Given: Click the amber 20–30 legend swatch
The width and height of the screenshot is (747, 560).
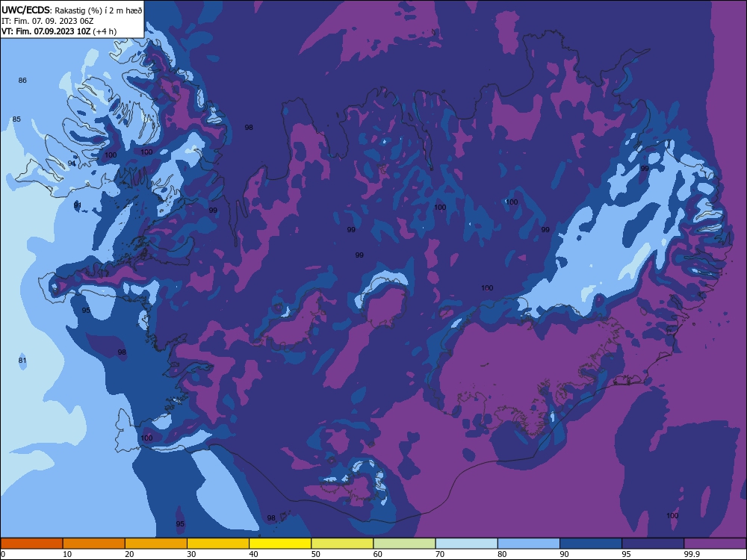Looking at the screenshot, I should (156, 544).
